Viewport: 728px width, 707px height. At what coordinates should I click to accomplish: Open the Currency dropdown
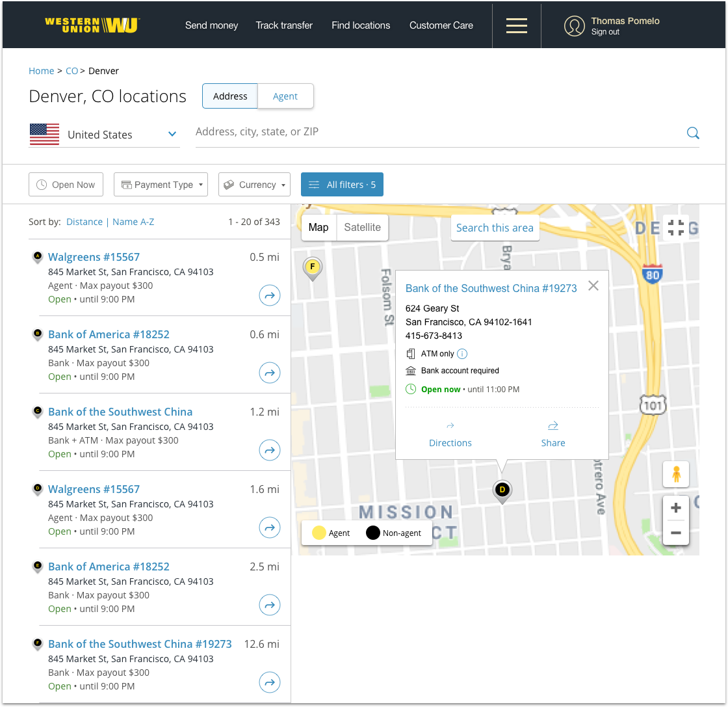(254, 184)
